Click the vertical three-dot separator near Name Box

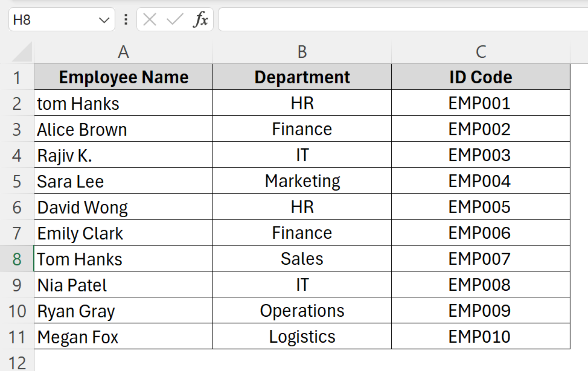click(126, 20)
